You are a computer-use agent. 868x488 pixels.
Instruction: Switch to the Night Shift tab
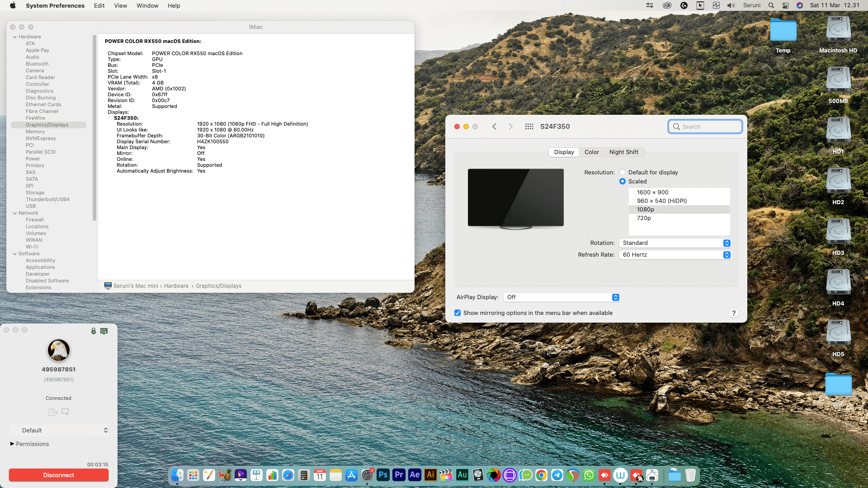tap(624, 152)
